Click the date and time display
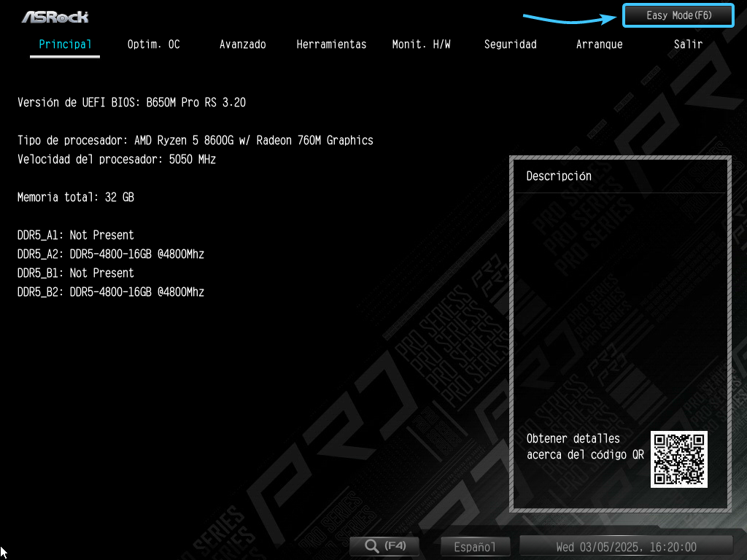Image resolution: width=747 pixels, height=560 pixels. (x=626, y=547)
